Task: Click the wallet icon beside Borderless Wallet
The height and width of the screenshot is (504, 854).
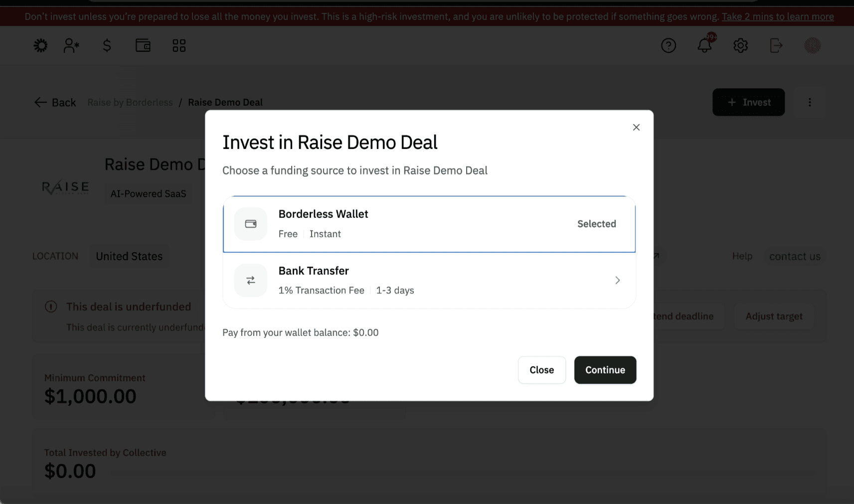Action: 251,224
